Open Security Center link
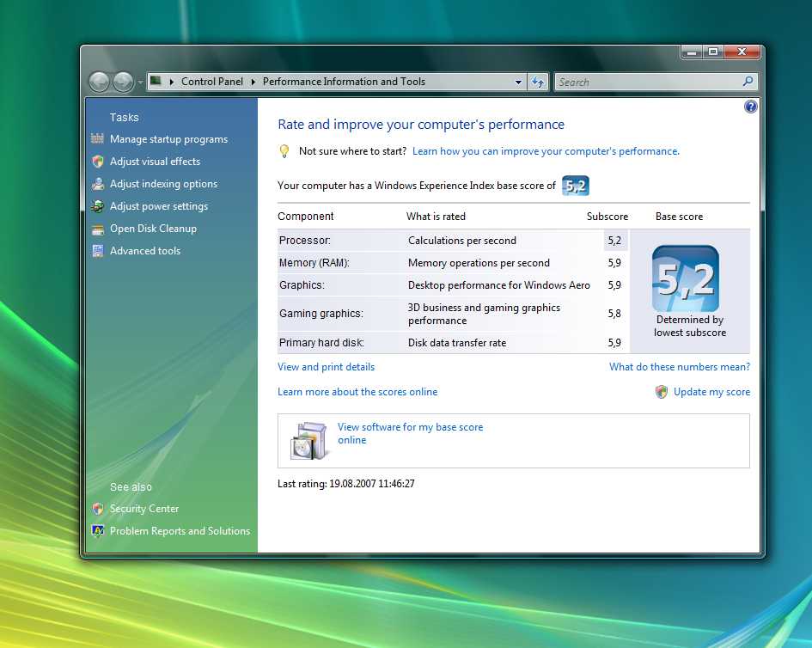The image size is (812, 648). pos(144,509)
